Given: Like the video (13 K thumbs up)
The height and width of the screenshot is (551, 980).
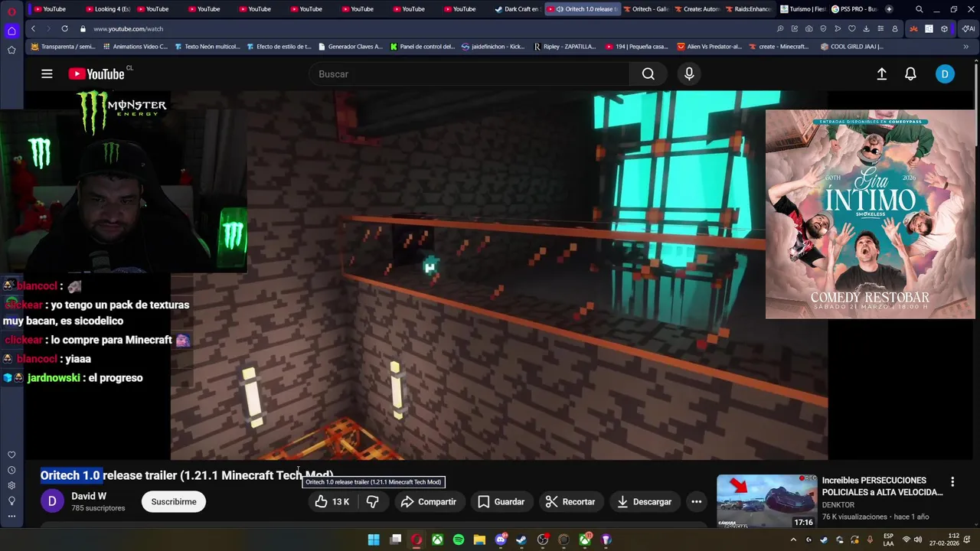Looking at the screenshot, I should pos(332,502).
